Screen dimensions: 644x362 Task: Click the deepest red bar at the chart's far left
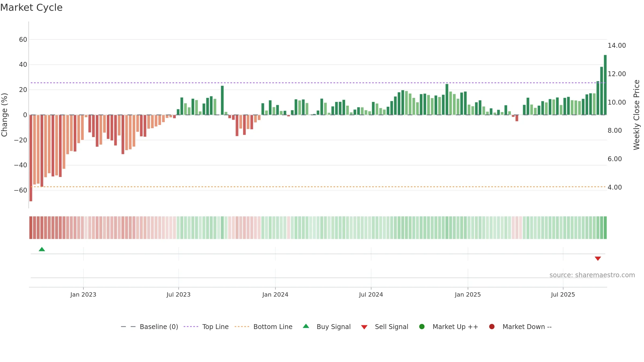point(31,158)
